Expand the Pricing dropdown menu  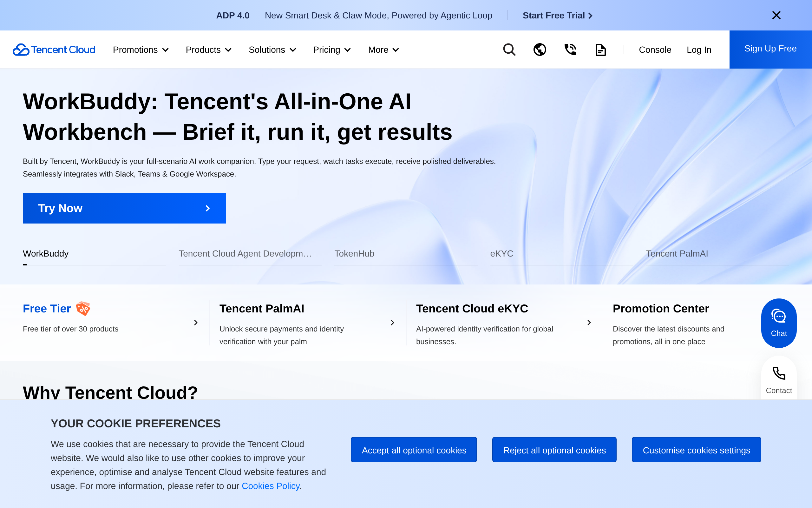tap(332, 50)
